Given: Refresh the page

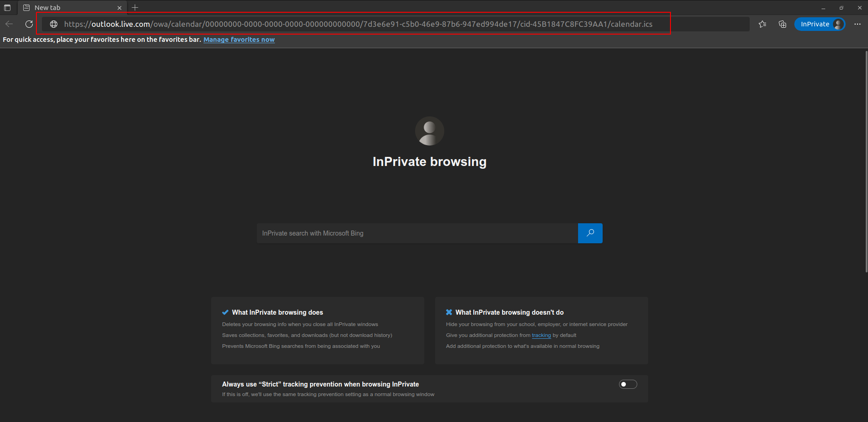Looking at the screenshot, I should 29,24.
